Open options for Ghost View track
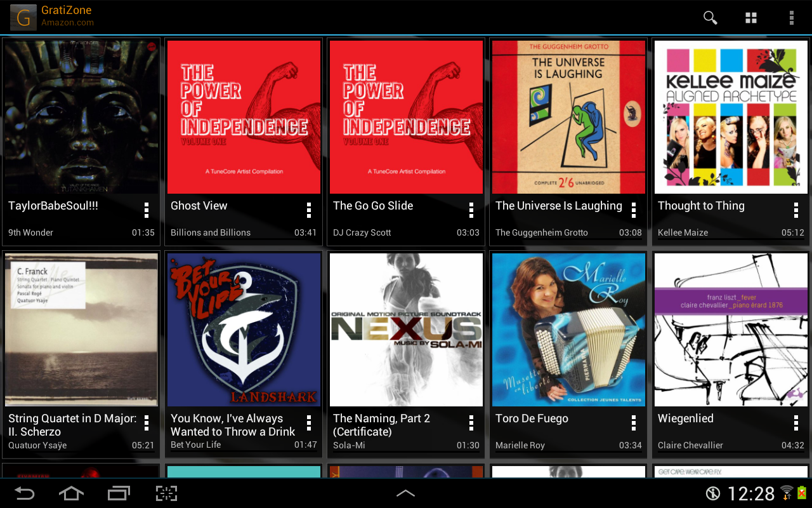 click(309, 210)
